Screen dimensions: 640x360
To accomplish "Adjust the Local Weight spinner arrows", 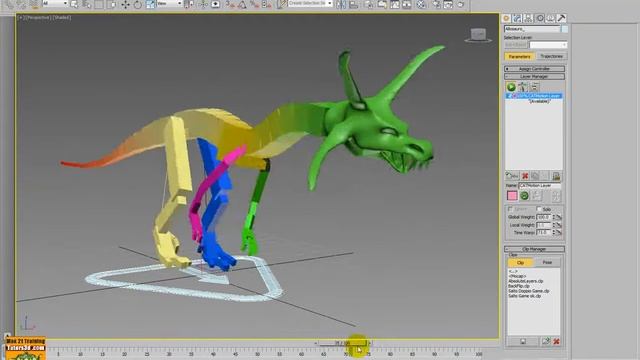I will (554, 225).
